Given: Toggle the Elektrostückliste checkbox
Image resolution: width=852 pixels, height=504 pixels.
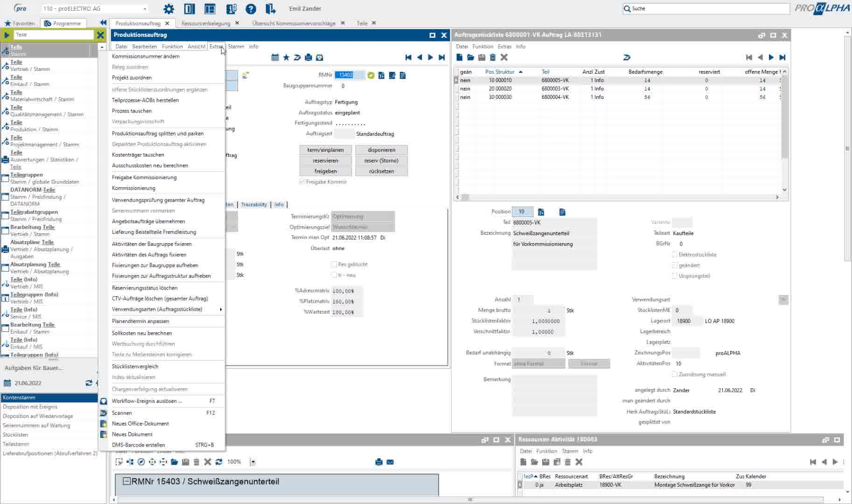Looking at the screenshot, I should [675, 254].
